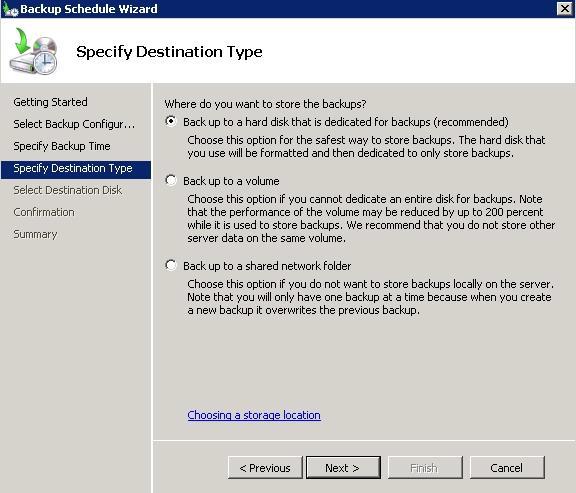Open Specify Backup Time step
Viewport: 576px width, 493px height.
tap(62, 146)
